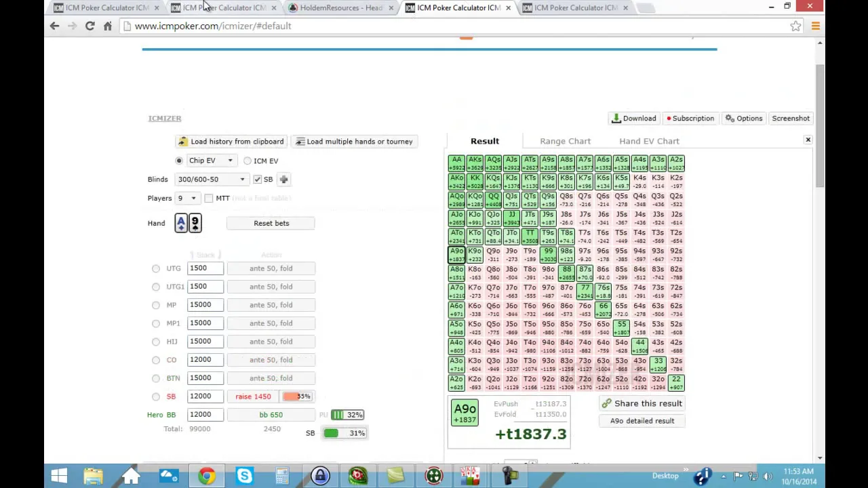Switch to the last ICM Poker Calculator tab

(576, 7)
